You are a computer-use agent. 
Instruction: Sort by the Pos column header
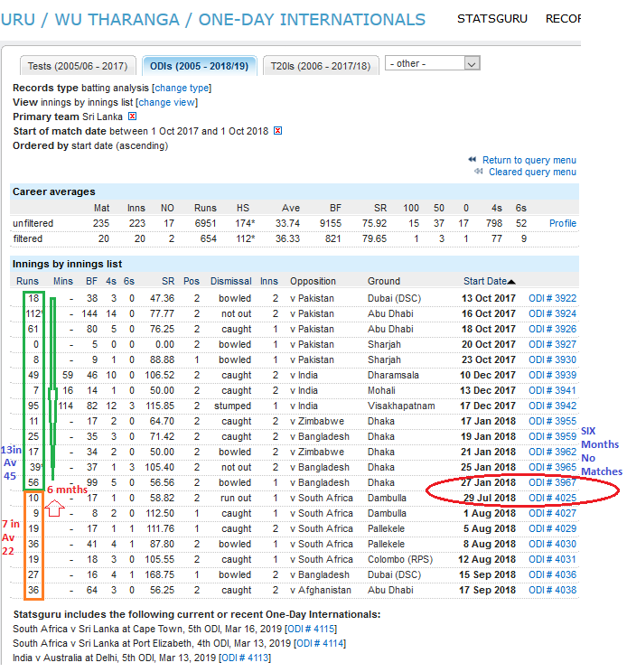[x=192, y=282]
